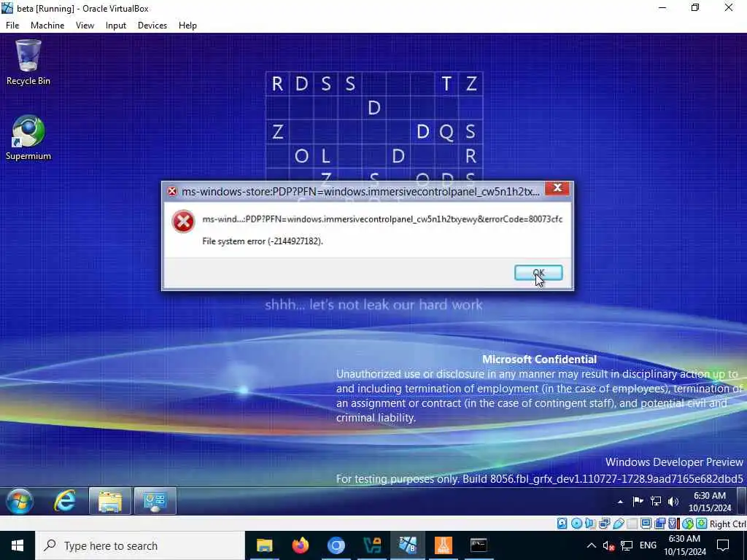The height and width of the screenshot is (560, 747).
Task: Select the Recycle Bin desktop icon
Action: pos(28,63)
